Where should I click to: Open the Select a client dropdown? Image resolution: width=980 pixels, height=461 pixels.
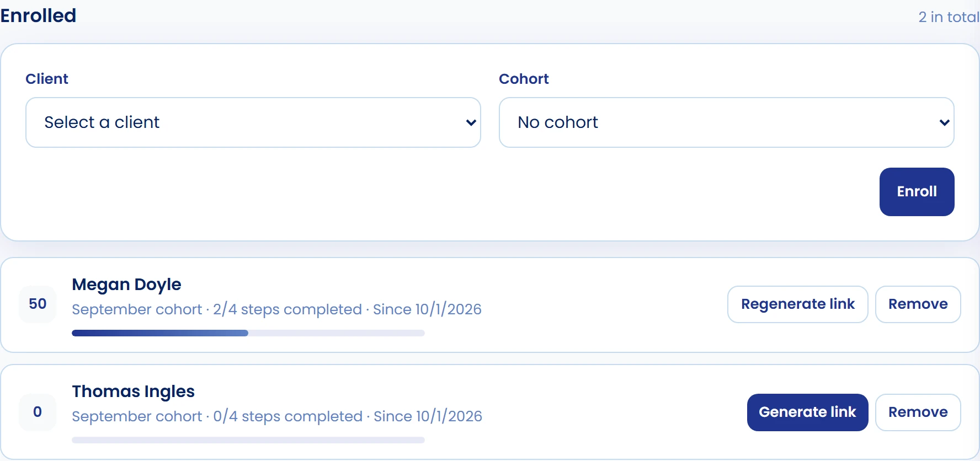click(253, 122)
